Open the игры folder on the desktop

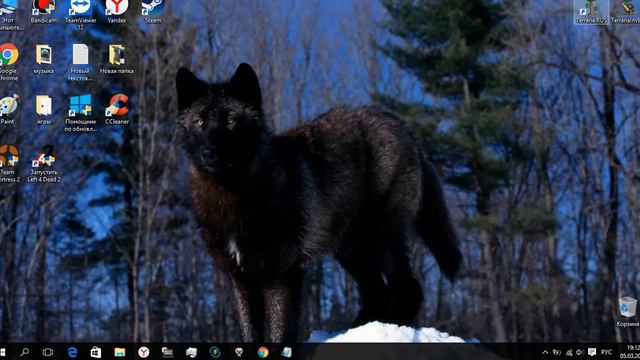point(44,110)
